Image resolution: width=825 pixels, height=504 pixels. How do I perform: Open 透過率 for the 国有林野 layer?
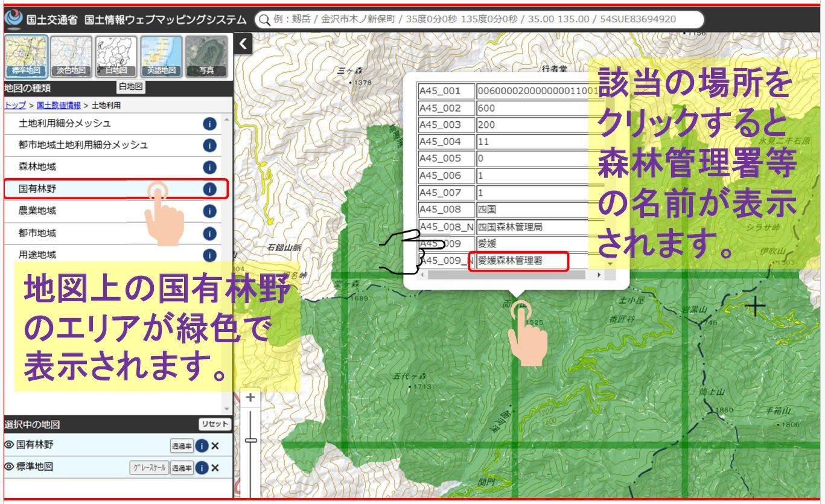point(182,446)
